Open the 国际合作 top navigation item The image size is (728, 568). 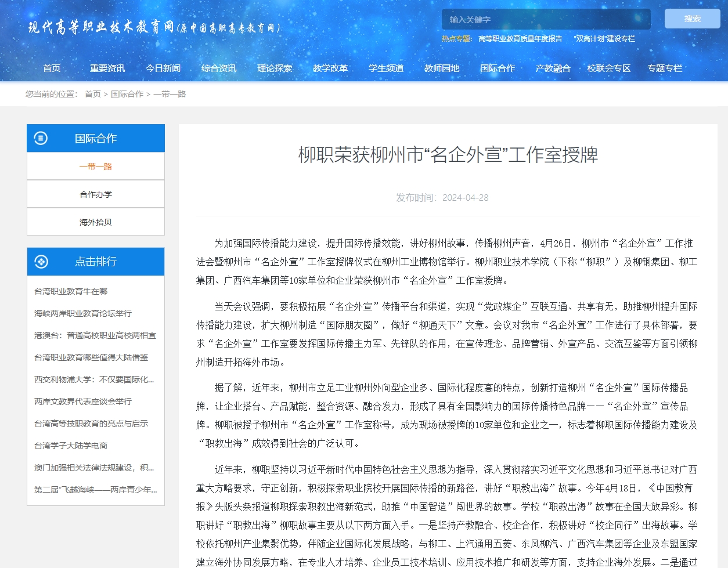[497, 68]
